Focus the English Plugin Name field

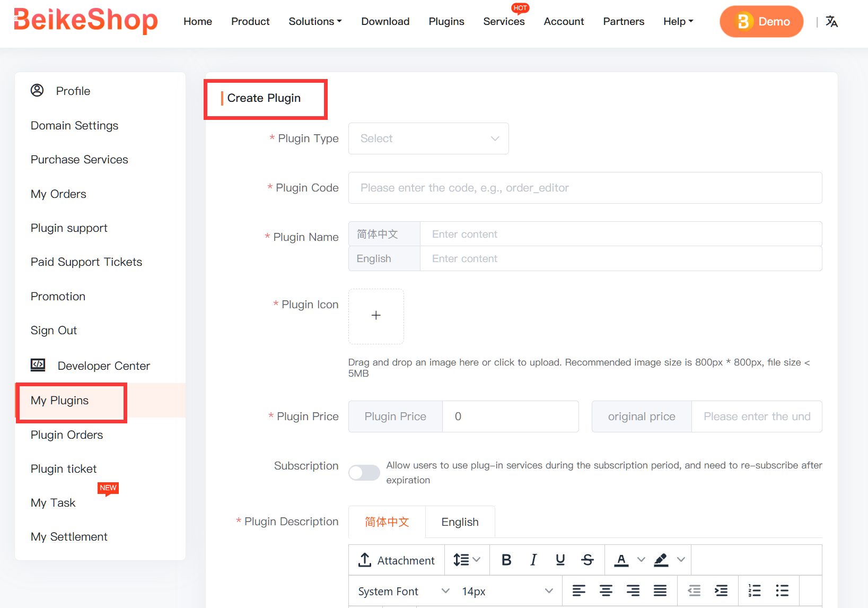click(621, 258)
